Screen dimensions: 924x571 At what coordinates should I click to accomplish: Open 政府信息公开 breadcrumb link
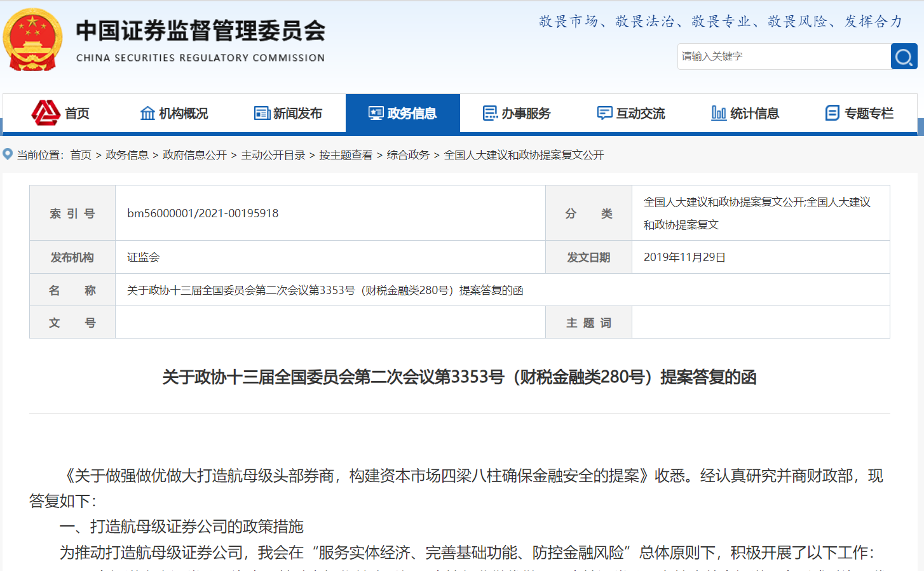pyautogui.click(x=194, y=155)
